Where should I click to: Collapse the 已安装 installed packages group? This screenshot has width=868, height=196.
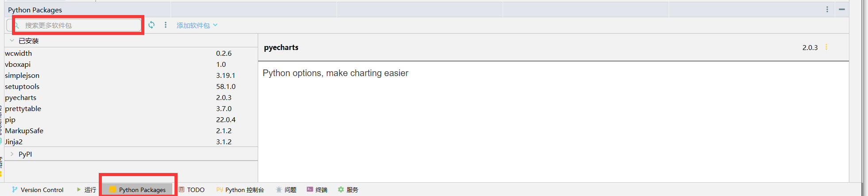(x=12, y=41)
